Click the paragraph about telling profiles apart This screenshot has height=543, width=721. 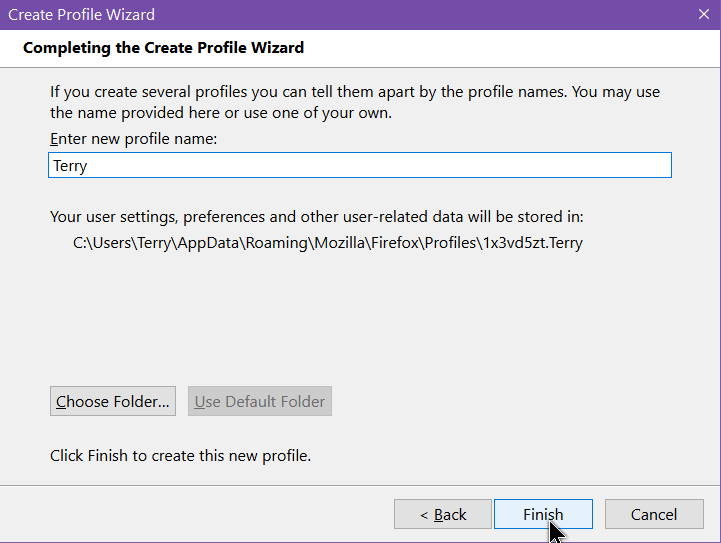pyautogui.click(x=355, y=102)
